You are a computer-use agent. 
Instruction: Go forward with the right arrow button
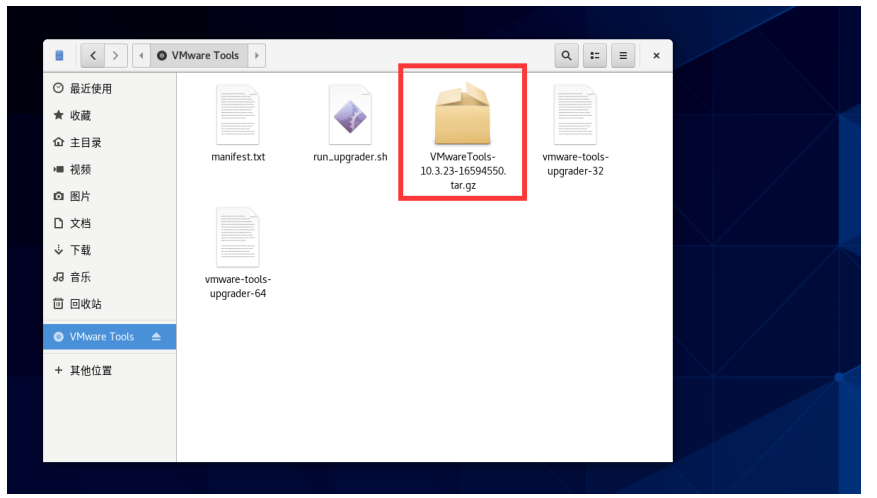[116, 55]
